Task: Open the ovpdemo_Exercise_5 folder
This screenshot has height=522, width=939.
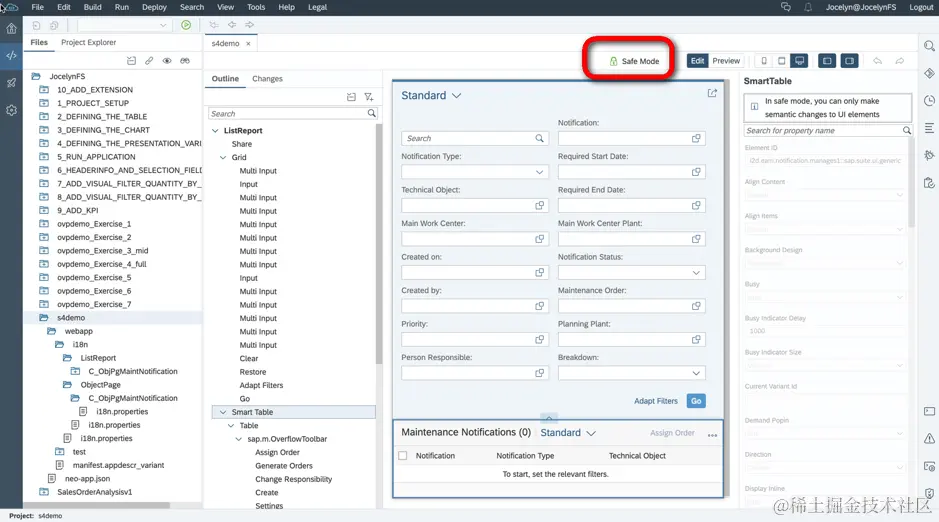Action: (x=94, y=278)
